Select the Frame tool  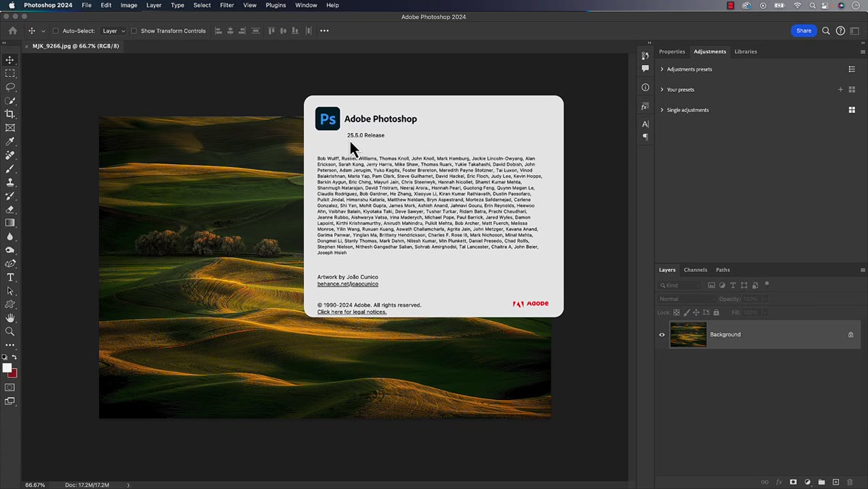pos(10,128)
